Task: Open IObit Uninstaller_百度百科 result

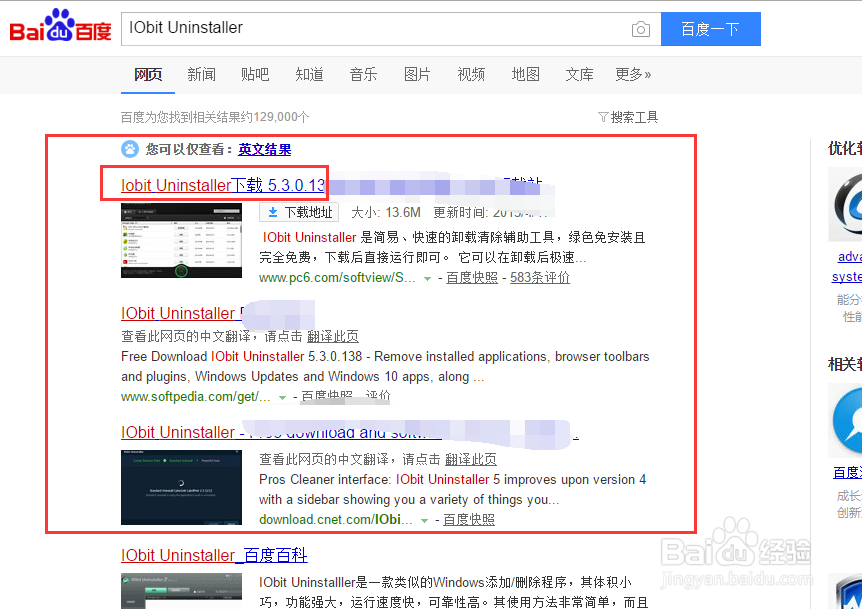Action: pos(214,556)
